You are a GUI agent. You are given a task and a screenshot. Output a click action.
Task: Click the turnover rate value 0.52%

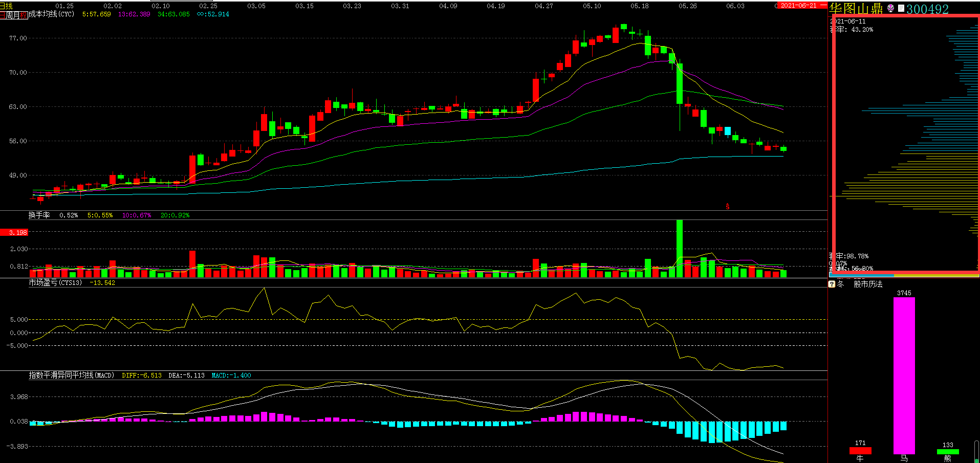pyautogui.click(x=69, y=215)
